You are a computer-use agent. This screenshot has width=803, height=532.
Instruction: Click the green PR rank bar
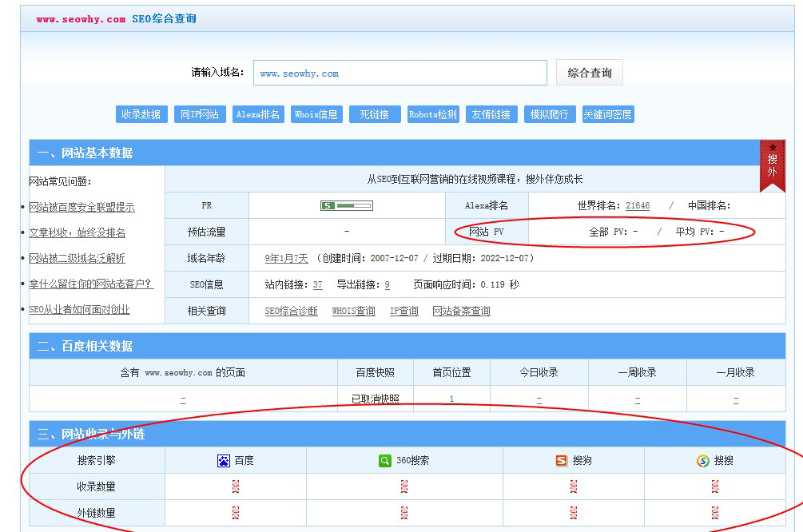(347, 206)
